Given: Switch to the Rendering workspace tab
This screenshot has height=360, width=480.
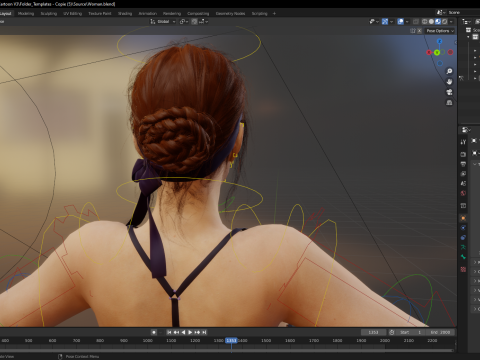Looking at the screenshot, I should click(x=172, y=14).
